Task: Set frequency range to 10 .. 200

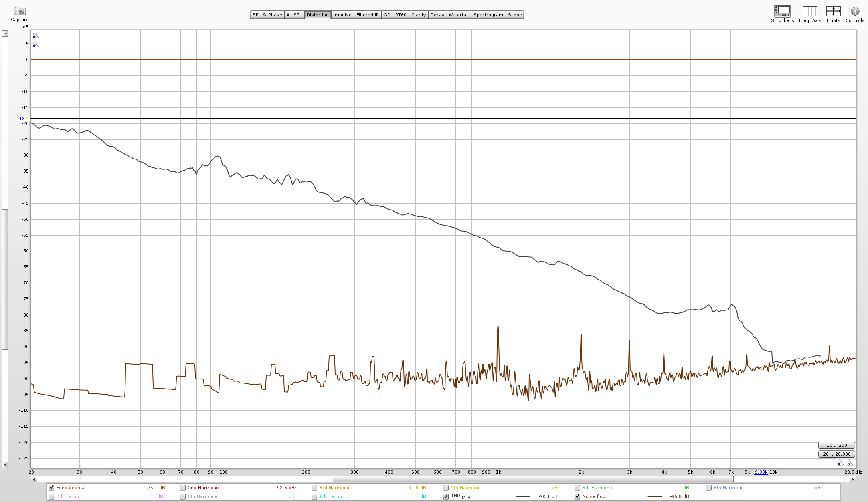Action: [x=836, y=445]
